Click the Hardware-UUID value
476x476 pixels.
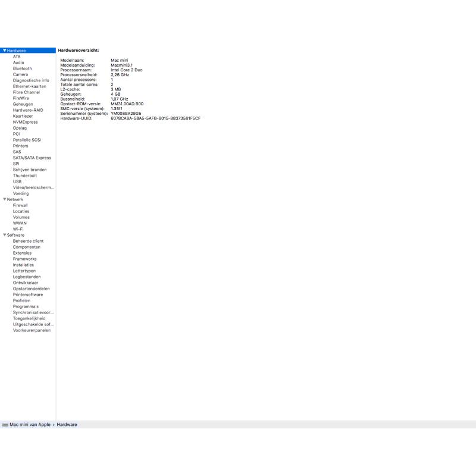(156, 118)
